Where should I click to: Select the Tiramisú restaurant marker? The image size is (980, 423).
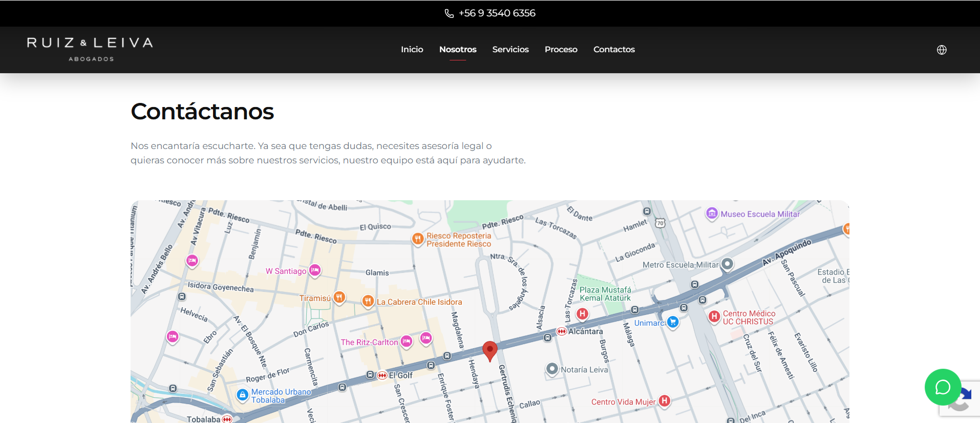(339, 297)
